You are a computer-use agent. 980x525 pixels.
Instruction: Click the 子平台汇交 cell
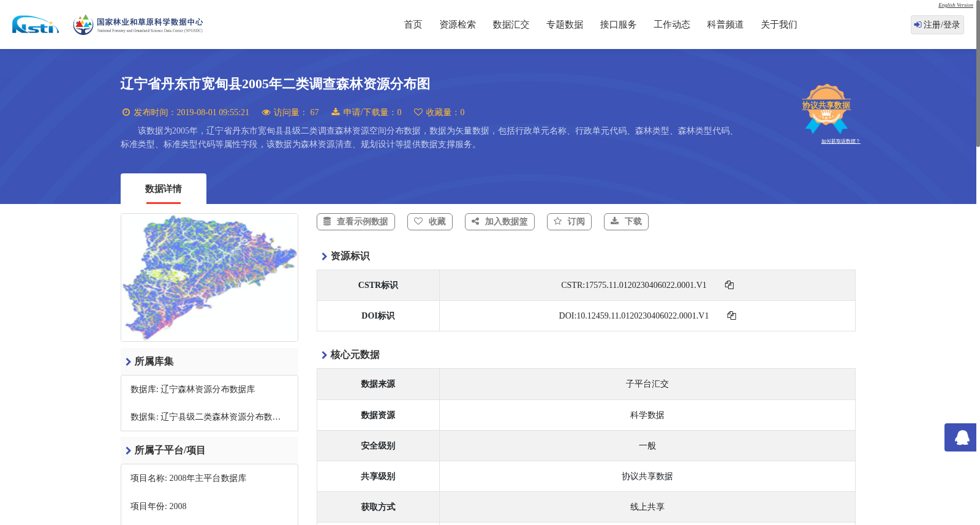(x=647, y=384)
